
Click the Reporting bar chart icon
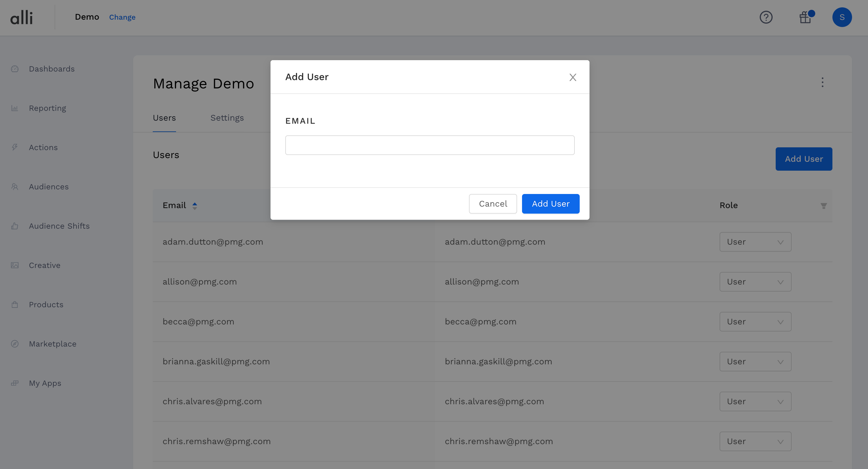[14, 108]
